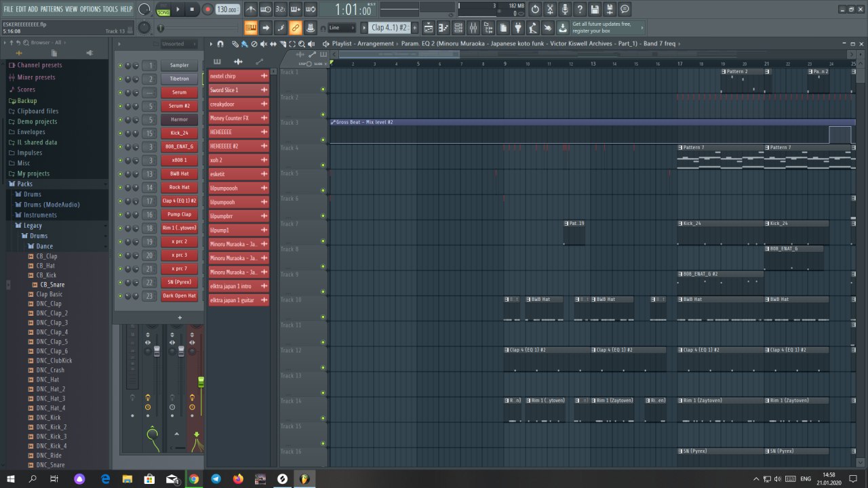Select the Mute tool in Playlist
The height and width of the screenshot is (488, 868).
[263, 43]
